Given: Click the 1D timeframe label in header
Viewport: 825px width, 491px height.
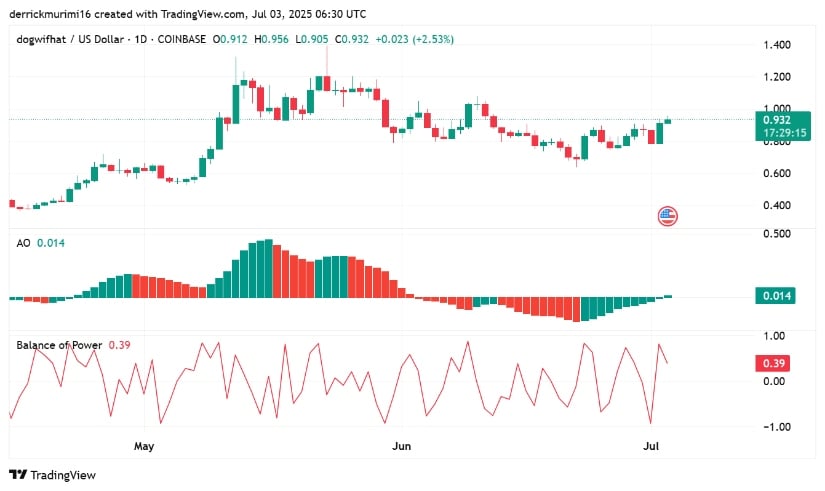Looking at the screenshot, I should coord(140,39).
